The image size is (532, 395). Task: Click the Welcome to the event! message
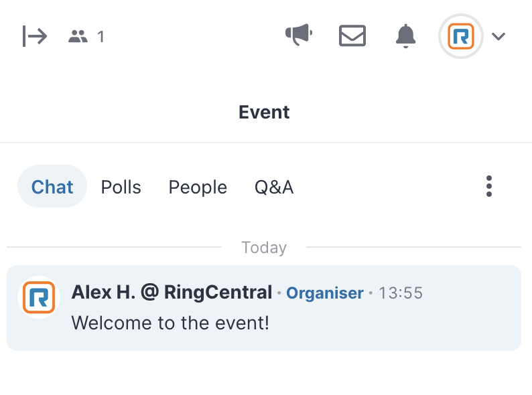(x=170, y=323)
